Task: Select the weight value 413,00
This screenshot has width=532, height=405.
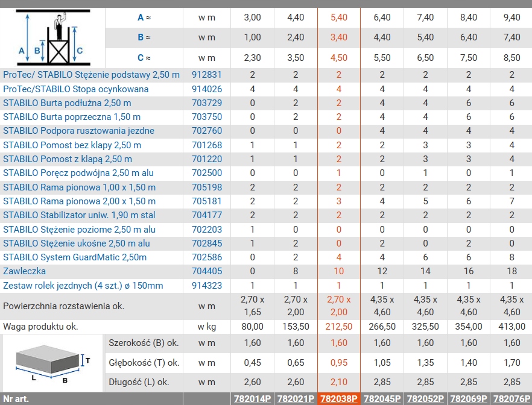Action: click(512, 327)
